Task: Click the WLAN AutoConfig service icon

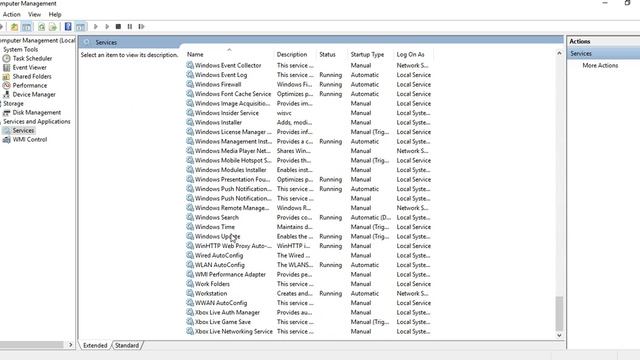Action: pos(190,264)
